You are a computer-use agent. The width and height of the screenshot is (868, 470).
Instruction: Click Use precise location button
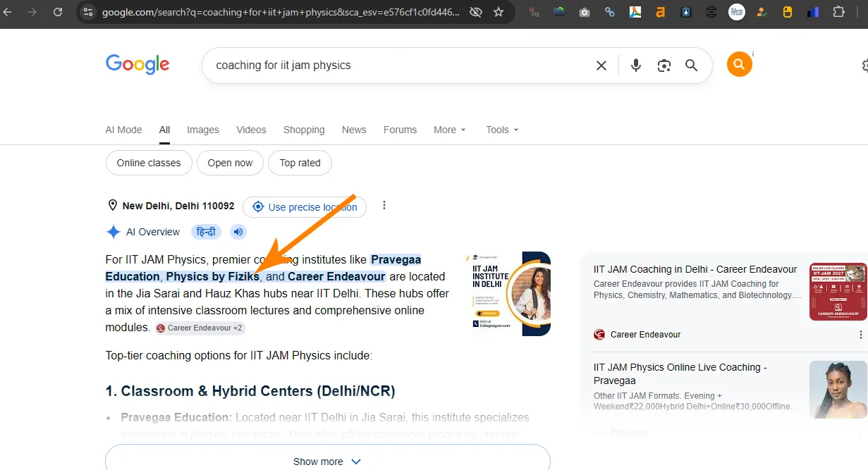pos(305,206)
